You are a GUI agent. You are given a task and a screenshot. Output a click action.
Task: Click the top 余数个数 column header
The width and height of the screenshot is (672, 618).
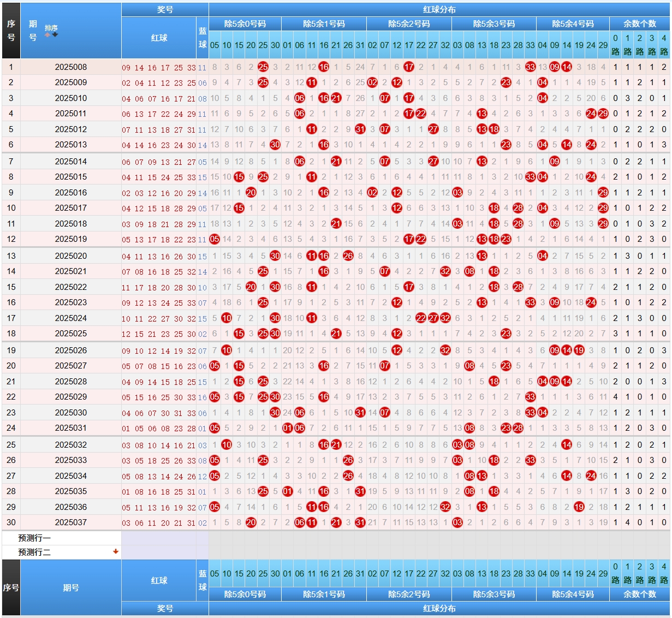click(639, 24)
